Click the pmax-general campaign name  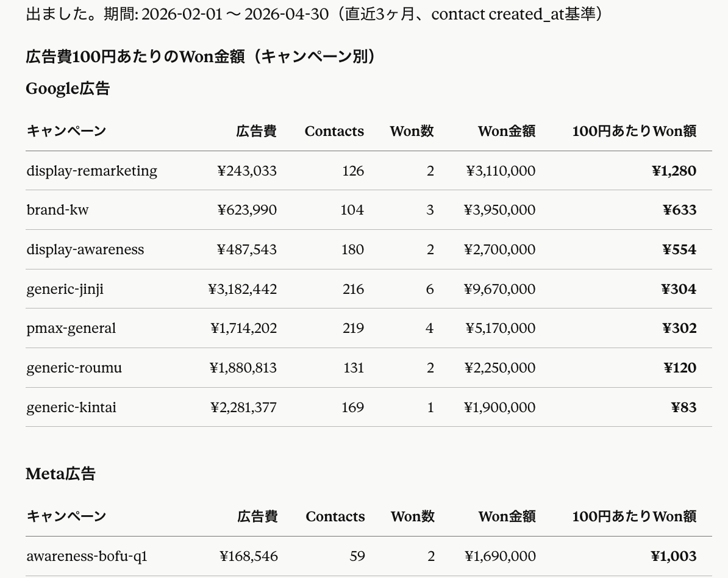[71, 329]
